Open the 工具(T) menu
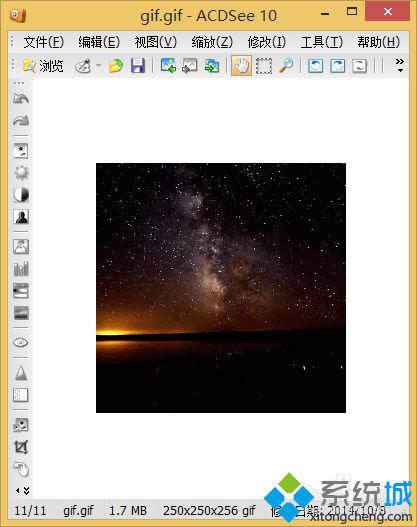The width and height of the screenshot is (417, 527). point(322,42)
